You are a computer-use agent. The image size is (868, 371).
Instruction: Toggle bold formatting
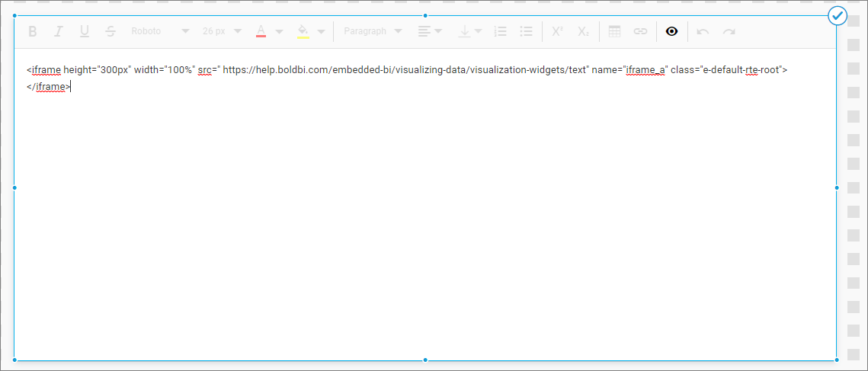(33, 31)
